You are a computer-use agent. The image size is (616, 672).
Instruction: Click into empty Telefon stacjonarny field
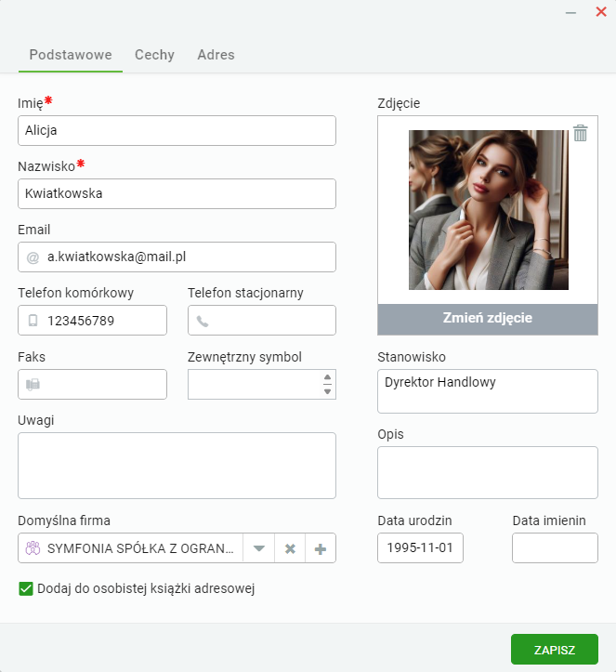point(262,320)
